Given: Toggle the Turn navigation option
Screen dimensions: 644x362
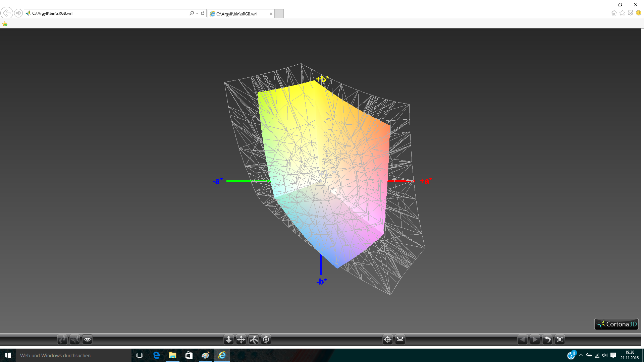Looking at the screenshot, I should [x=254, y=340].
